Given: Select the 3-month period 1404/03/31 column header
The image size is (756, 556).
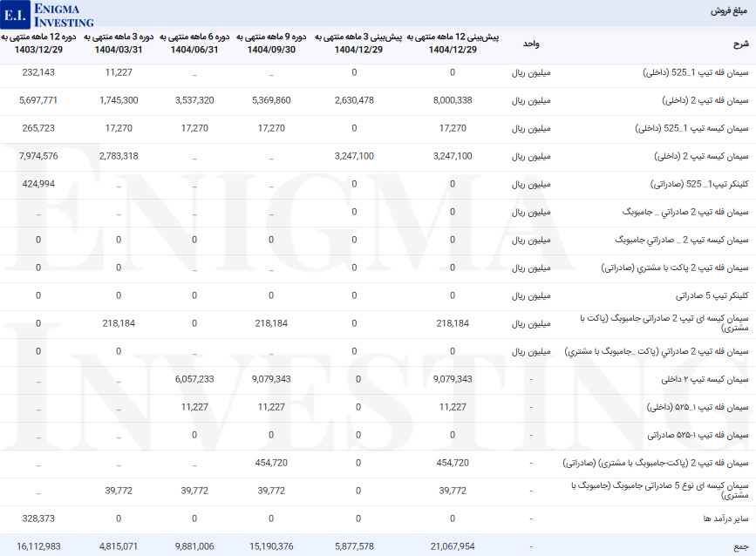Looking at the screenshot, I should [118, 44].
